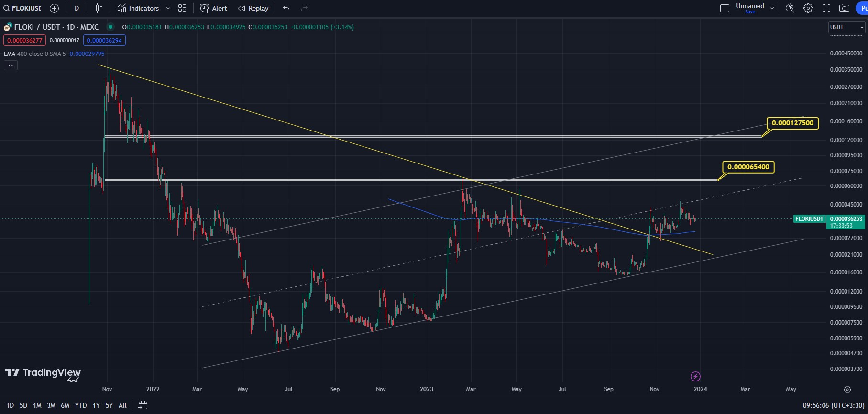This screenshot has height=414, width=868.
Task: Open candlestick chart type selector
Action: 99,8
